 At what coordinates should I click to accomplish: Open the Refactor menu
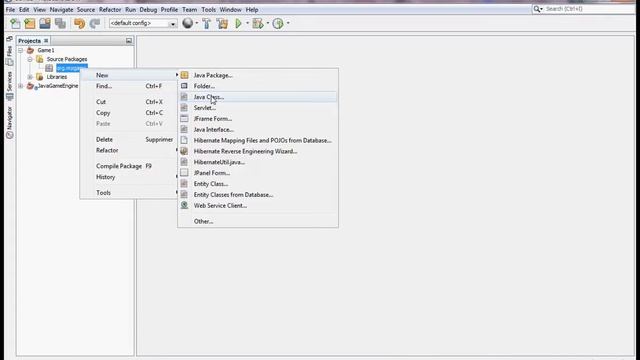point(110,9)
